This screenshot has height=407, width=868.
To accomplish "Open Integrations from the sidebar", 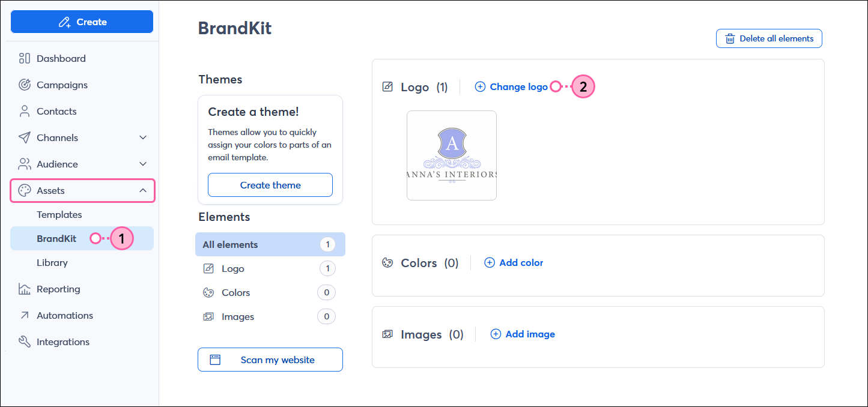I will [62, 342].
